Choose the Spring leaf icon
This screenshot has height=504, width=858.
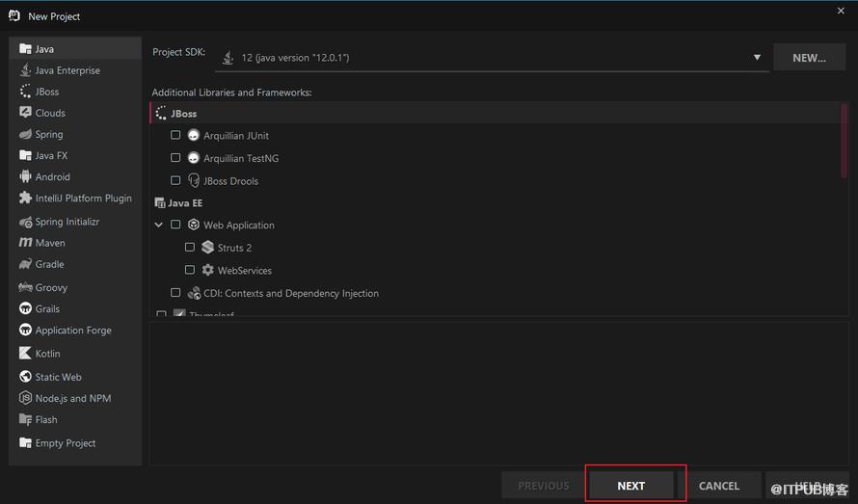coord(25,134)
